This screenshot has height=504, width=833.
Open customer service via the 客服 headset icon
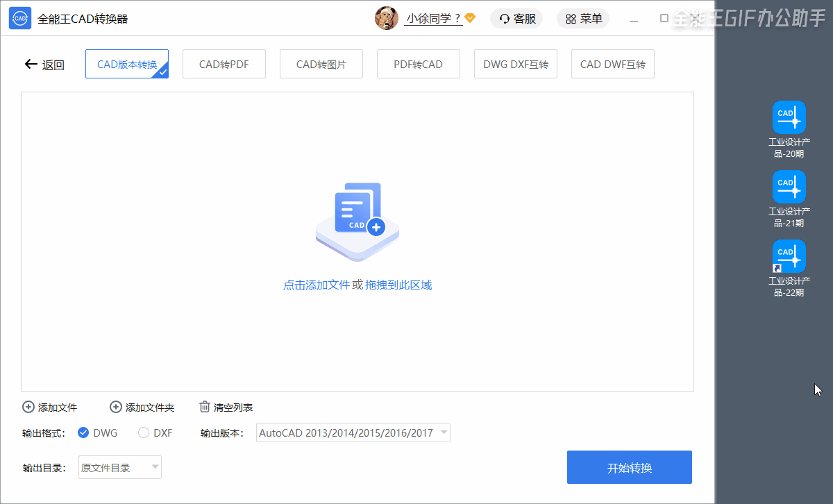coord(503,18)
